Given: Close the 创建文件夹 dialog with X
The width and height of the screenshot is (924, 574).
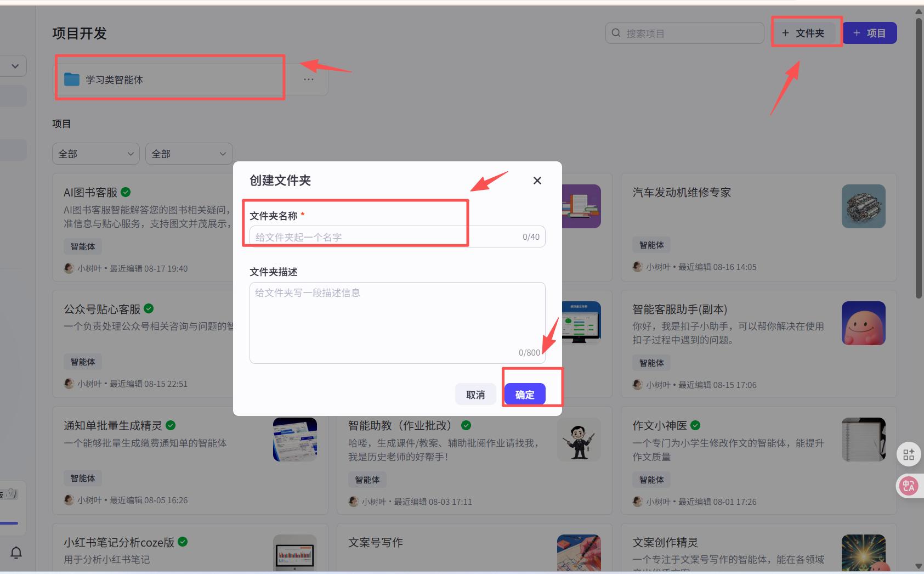Looking at the screenshot, I should point(537,180).
